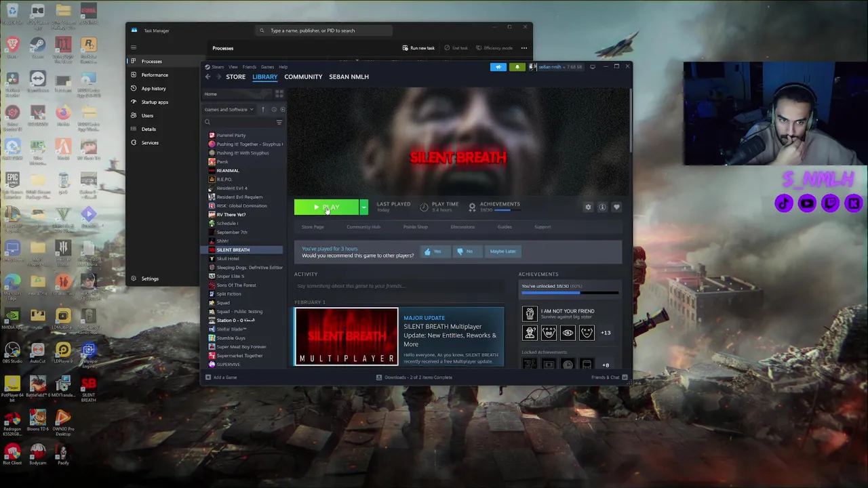Open Settings in Task Manager
This screenshot has height=488, width=868.
click(x=150, y=279)
